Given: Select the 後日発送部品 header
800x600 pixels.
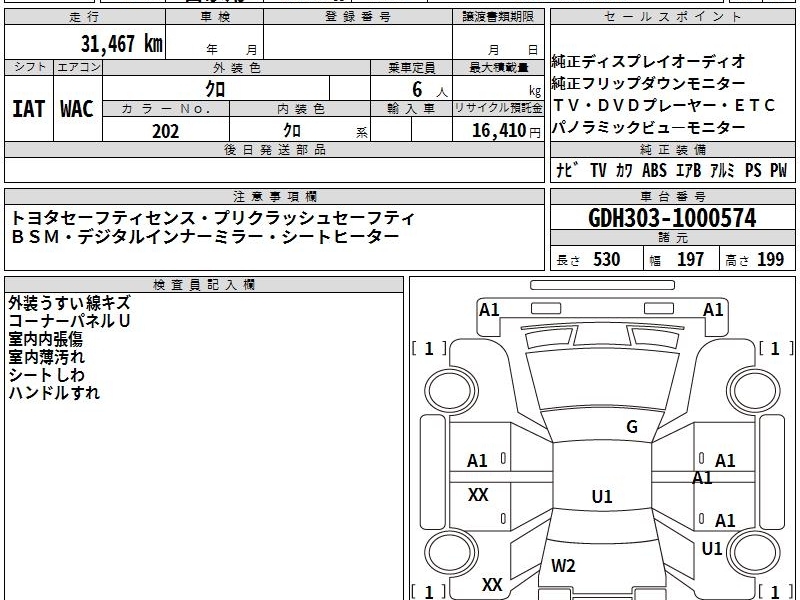Looking at the screenshot, I should pyautogui.click(x=274, y=149).
